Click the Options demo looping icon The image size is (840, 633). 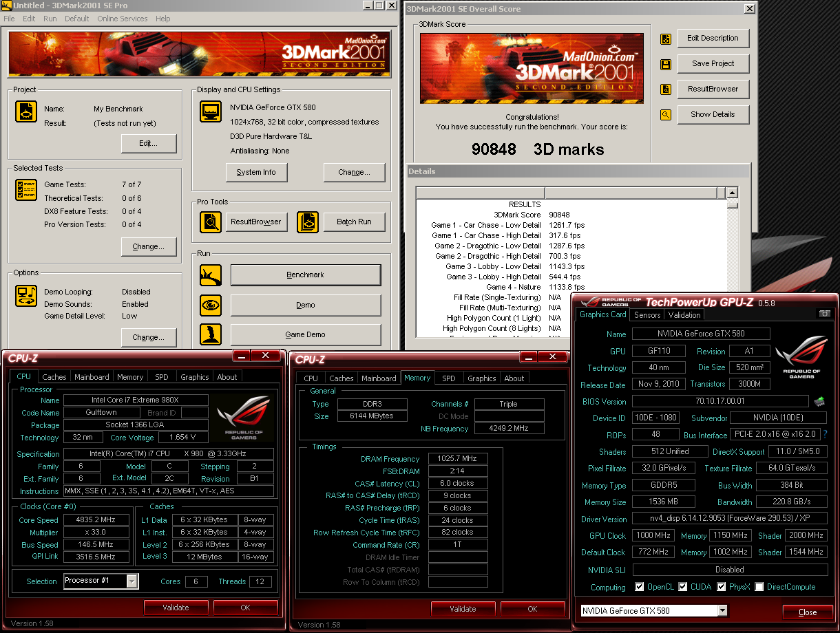(x=26, y=296)
